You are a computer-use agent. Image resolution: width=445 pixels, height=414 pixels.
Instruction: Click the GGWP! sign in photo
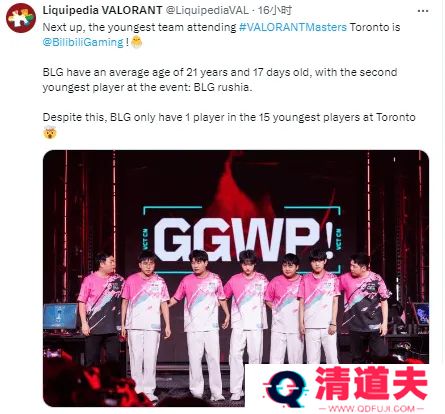[242, 238]
